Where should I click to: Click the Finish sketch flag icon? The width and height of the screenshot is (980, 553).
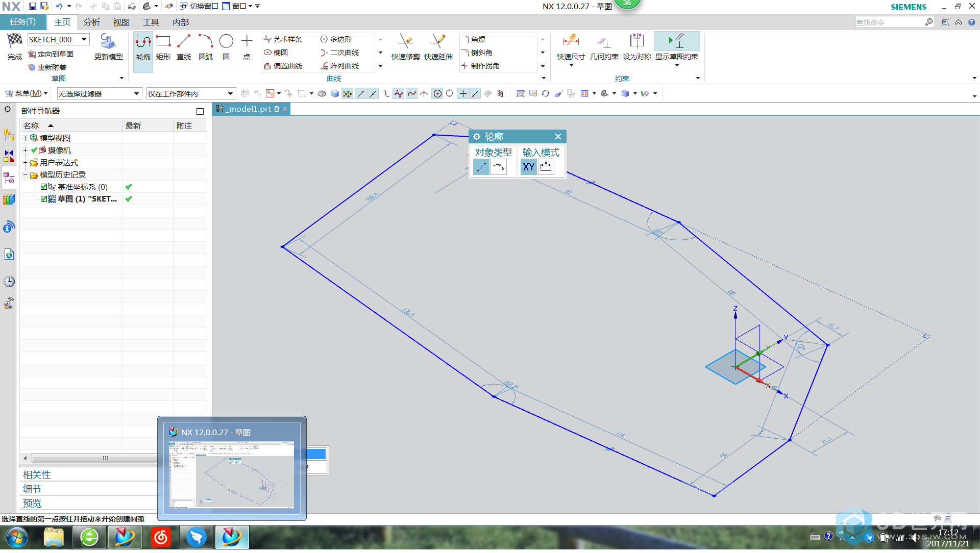[x=15, y=41]
